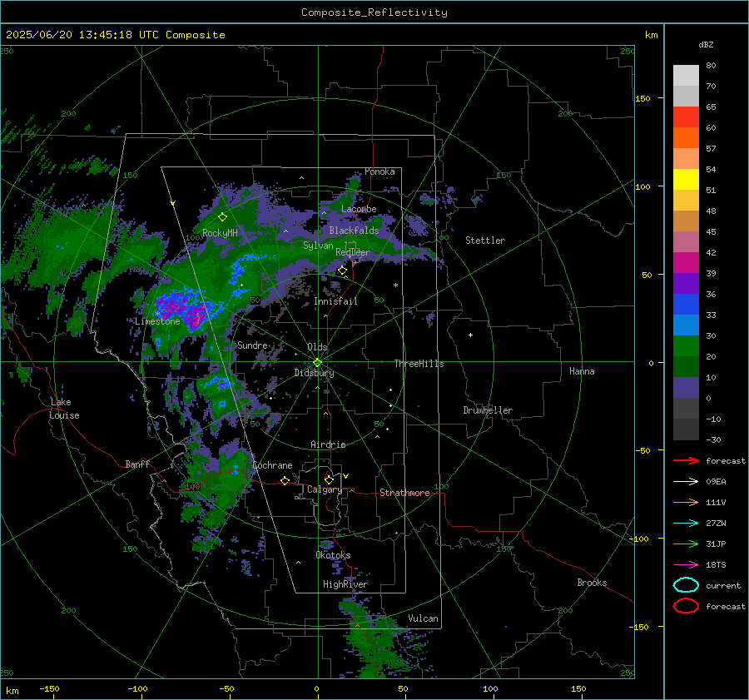The height and width of the screenshot is (700, 749).
Task: Click the Brooks map label
Action: click(592, 583)
